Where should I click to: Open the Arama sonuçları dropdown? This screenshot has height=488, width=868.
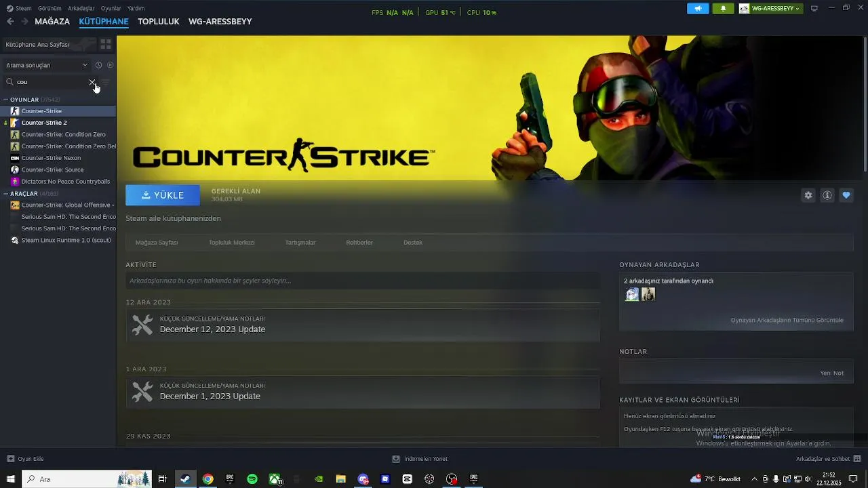(x=47, y=65)
